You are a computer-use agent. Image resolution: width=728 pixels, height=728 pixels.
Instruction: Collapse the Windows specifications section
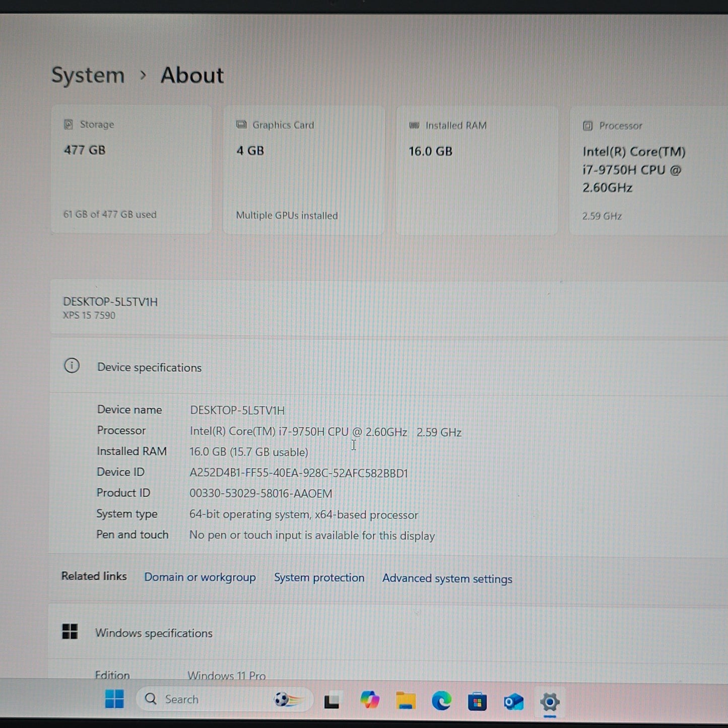tap(388, 633)
